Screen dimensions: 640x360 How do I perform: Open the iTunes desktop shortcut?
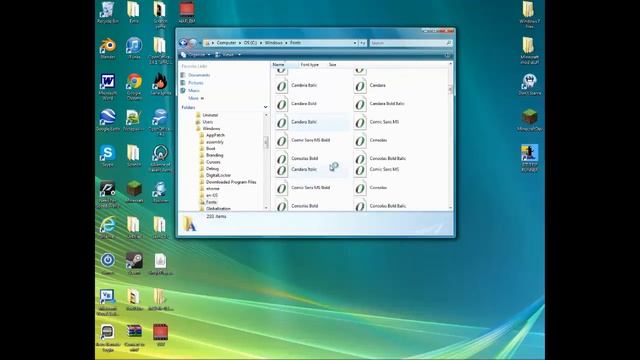point(134,48)
